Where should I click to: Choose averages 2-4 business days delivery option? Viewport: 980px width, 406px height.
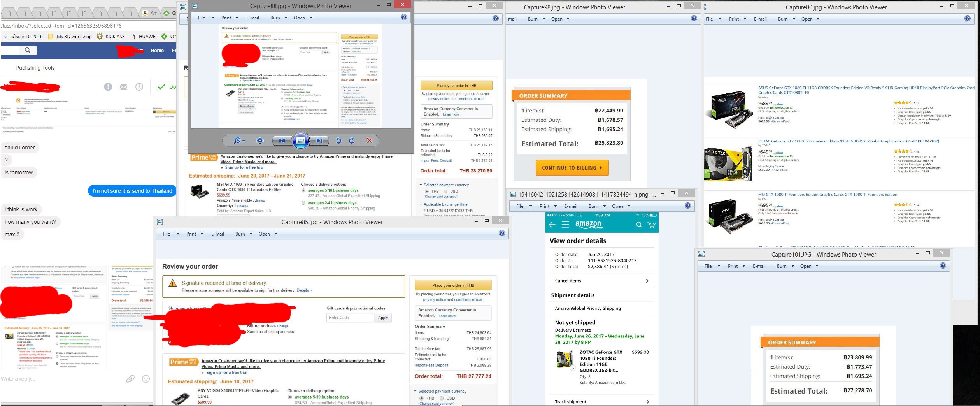click(x=303, y=203)
